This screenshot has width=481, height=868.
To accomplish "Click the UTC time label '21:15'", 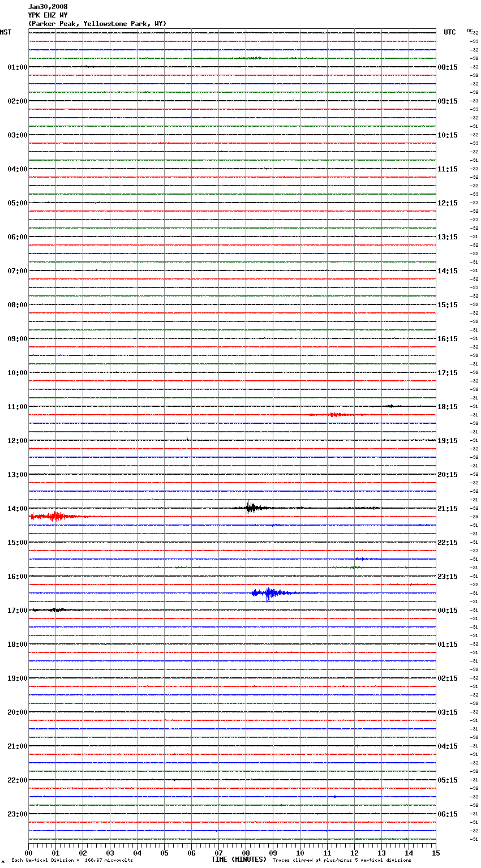I will [448, 509].
